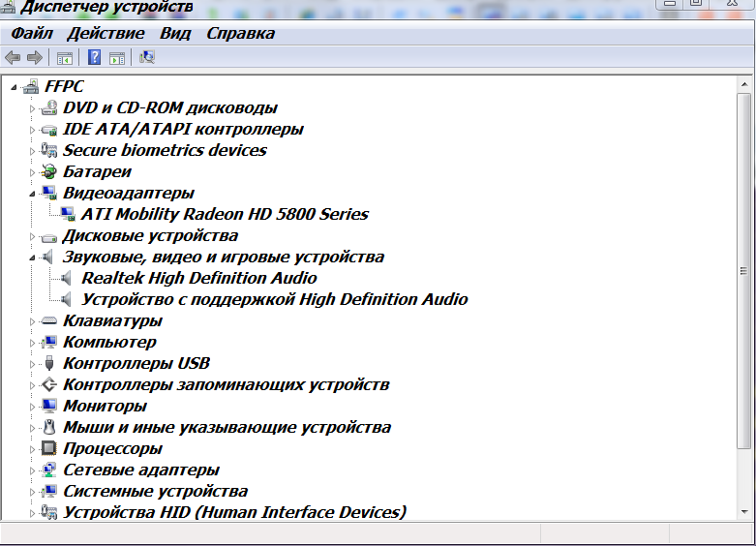Open the Файл menu

(32, 33)
